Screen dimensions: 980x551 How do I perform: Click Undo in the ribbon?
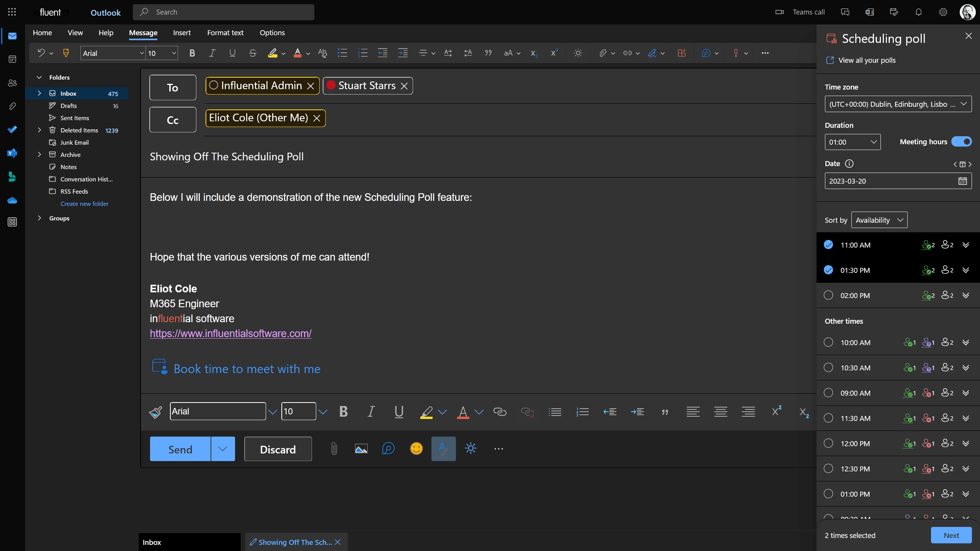tap(41, 53)
